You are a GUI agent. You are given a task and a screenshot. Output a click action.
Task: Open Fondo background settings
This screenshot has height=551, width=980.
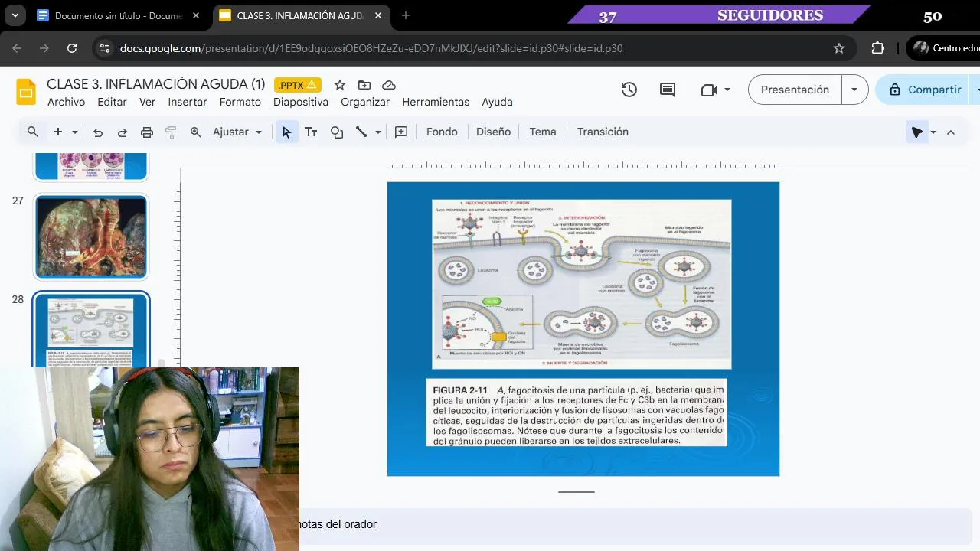[x=442, y=132]
